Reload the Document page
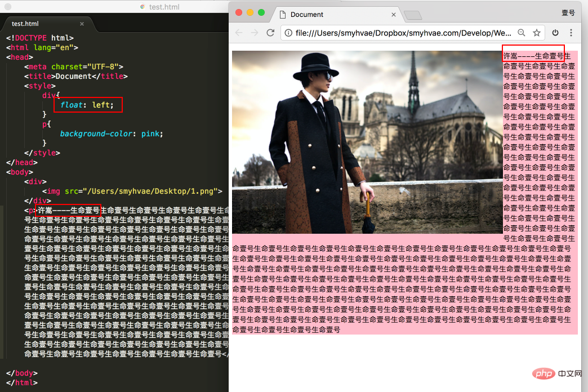Viewport: 588px width, 392px height. tap(270, 33)
